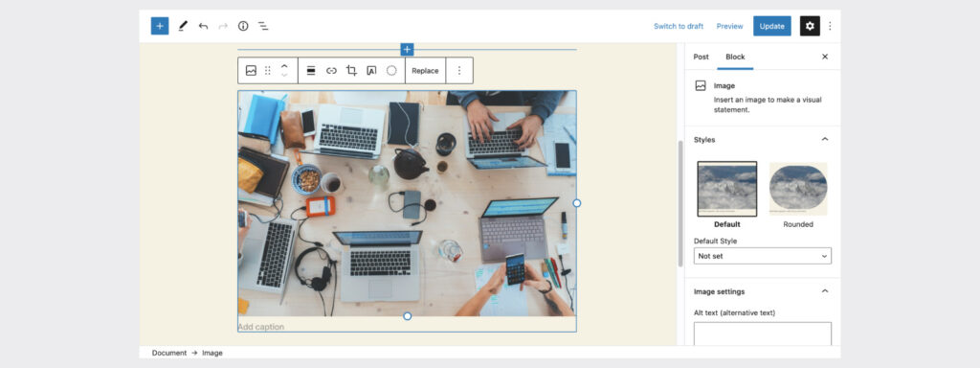Open the List View outline icon

pyautogui.click(x=263, y=26)
